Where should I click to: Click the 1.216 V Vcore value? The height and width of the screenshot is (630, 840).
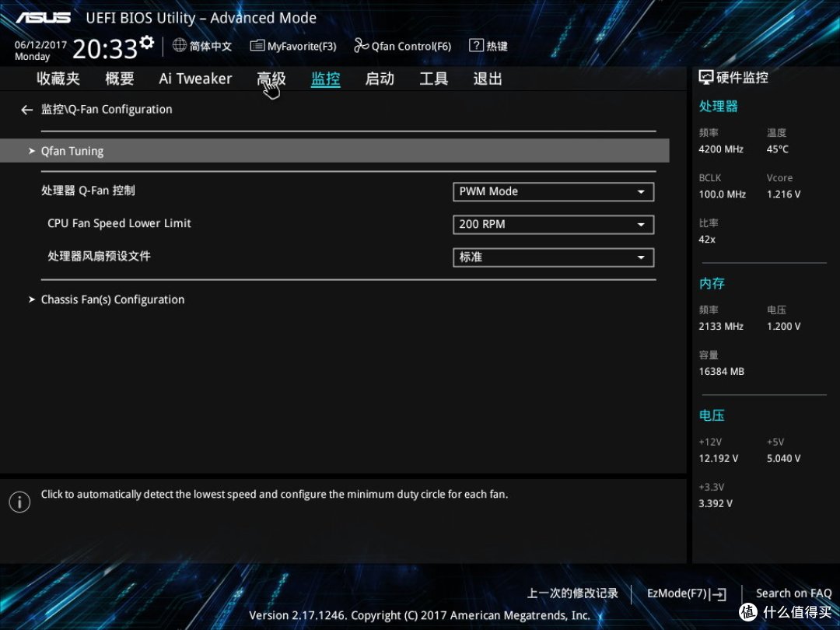click(x=783, y=194)
